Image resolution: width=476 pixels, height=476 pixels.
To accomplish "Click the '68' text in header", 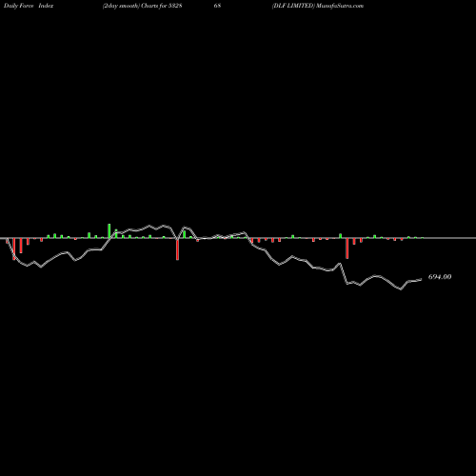I will 217,6.
